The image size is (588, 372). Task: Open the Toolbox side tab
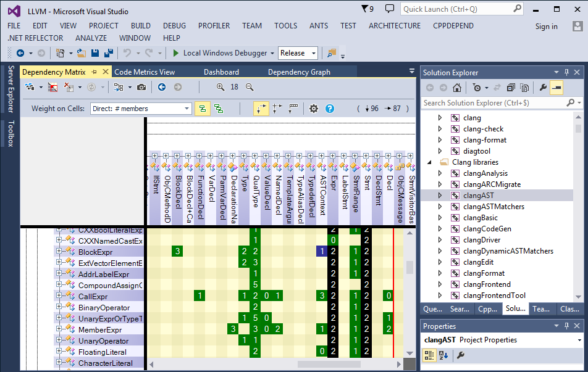point(11,133)
